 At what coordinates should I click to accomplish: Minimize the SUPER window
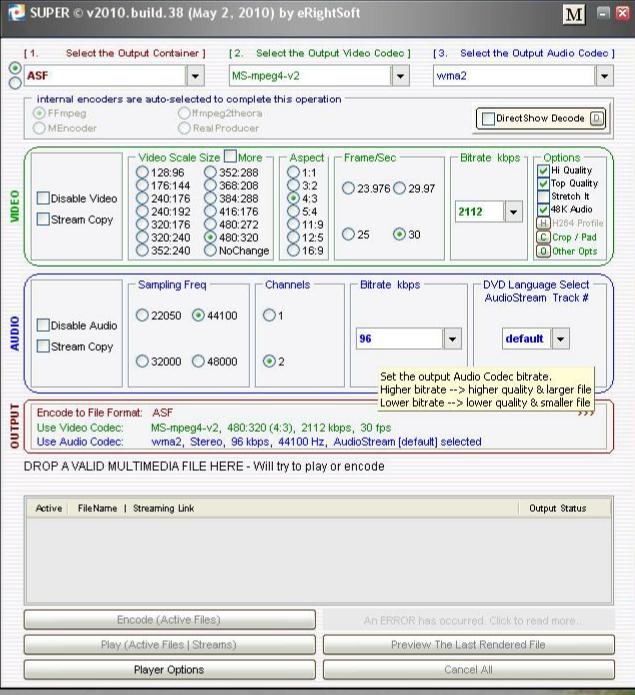pos(603,12)
